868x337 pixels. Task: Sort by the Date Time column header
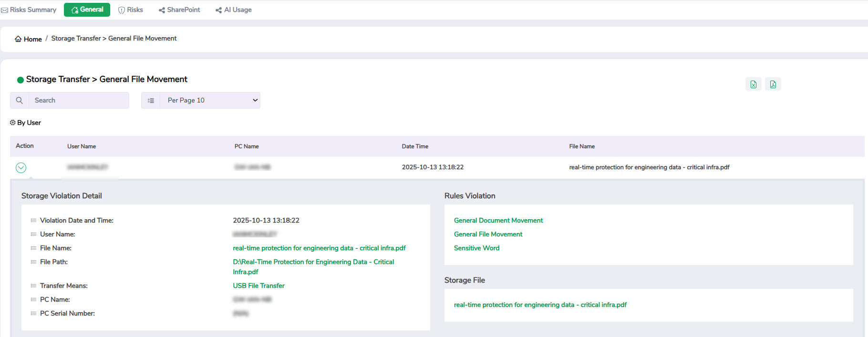click(x=415, y=146)
